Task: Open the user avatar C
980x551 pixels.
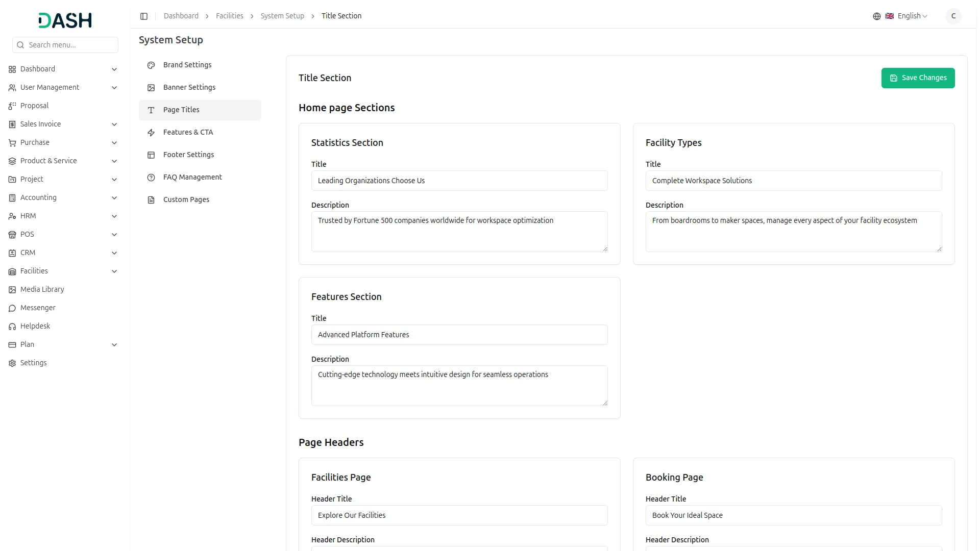Action: click(x=953, y=16)
